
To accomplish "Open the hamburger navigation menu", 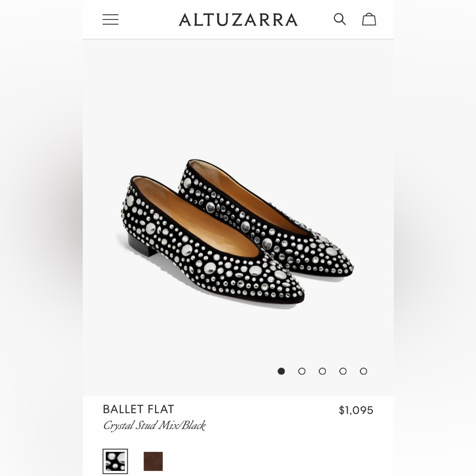I will tap(110, 19).
